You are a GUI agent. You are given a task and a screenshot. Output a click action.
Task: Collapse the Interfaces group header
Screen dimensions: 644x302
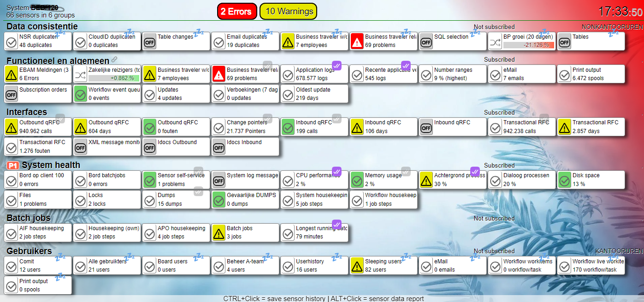(27, 112)
